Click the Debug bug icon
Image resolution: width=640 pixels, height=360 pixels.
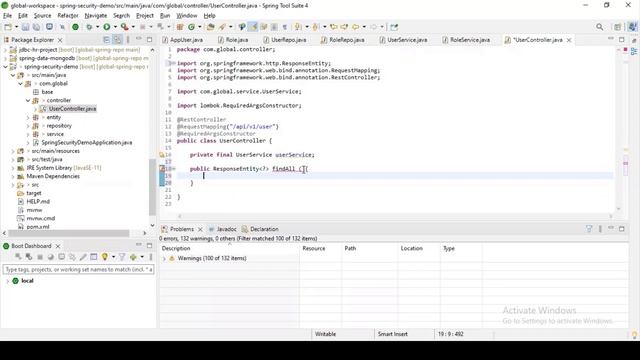point(89,27)
